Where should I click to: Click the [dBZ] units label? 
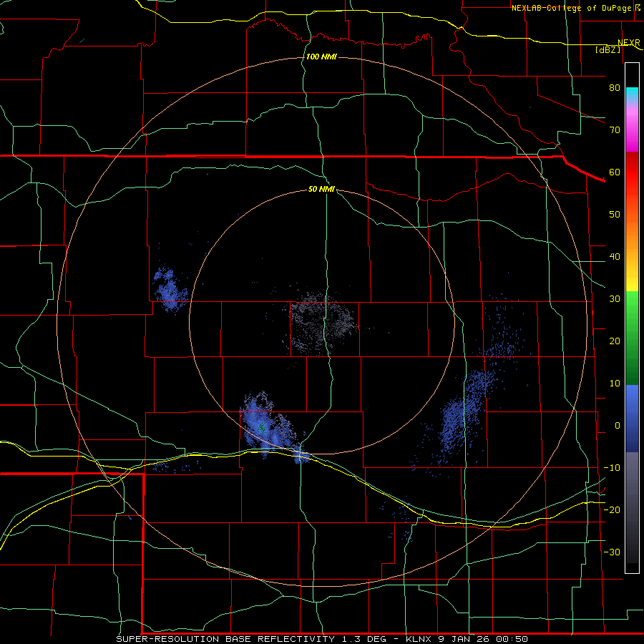click(608, 49)
